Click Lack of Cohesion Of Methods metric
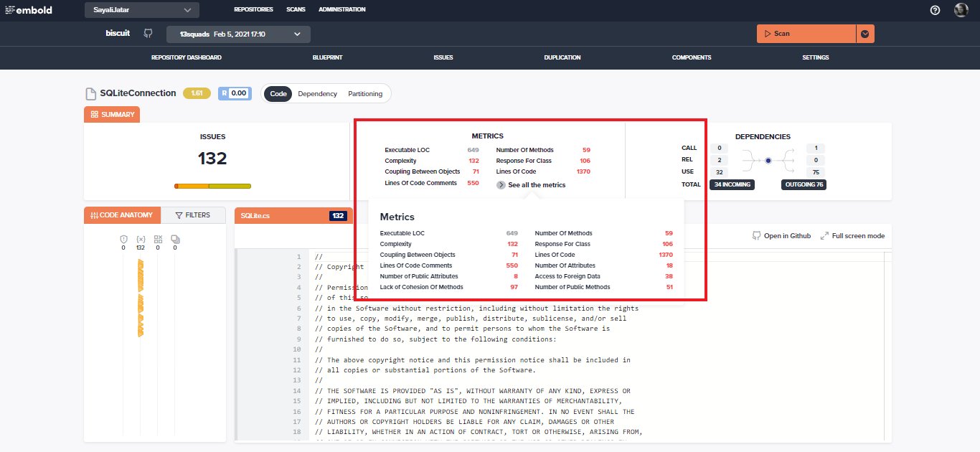This screenshot has height=452, width=980. (x=421, y=287)
